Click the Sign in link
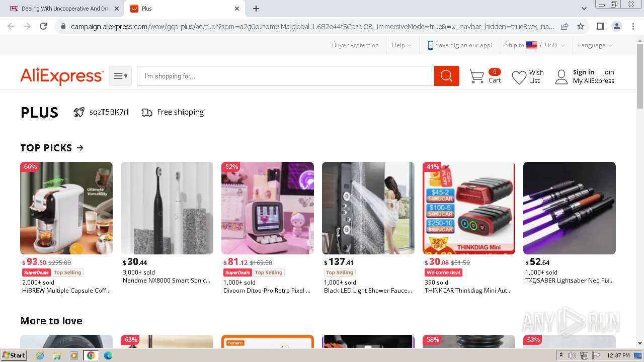Viewport: 644px width, 362px height. (584, 72)
